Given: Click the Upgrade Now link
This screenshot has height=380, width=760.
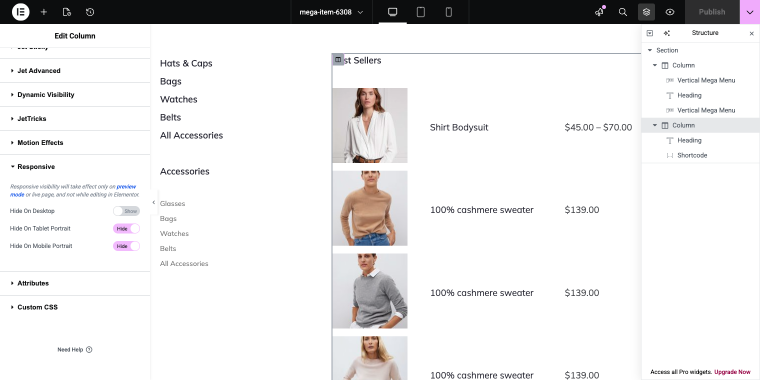Looking at the screenshot, I should coord(732,372).
